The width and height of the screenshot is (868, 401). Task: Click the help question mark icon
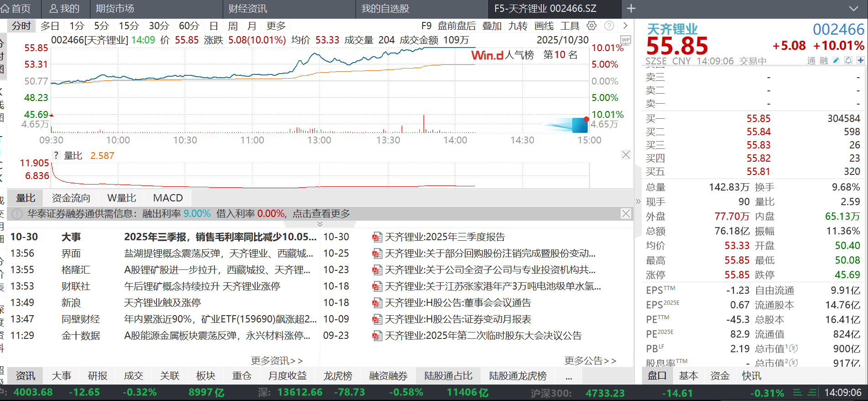click(x=609, y=26)
